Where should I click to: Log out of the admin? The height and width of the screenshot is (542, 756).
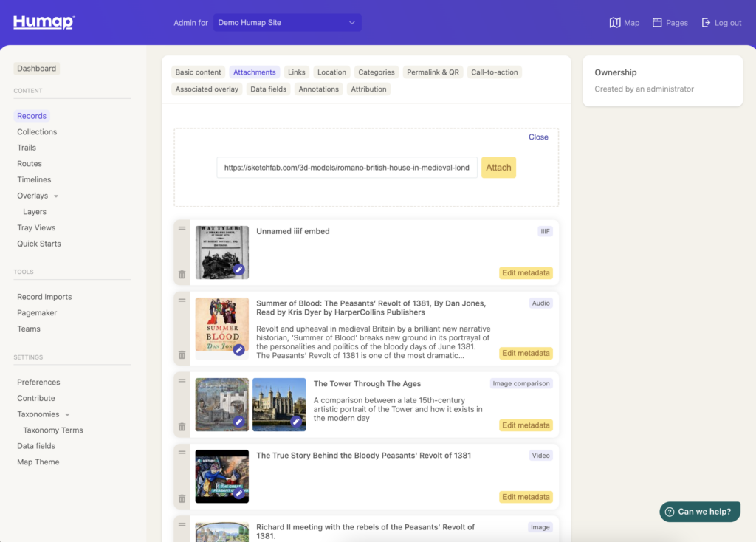721,23
